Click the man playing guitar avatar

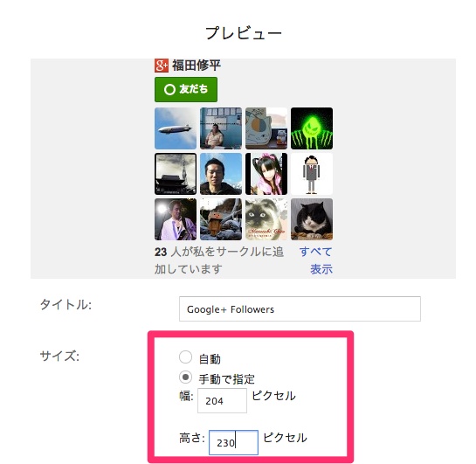pyautogui.click(x=176, y=219)
